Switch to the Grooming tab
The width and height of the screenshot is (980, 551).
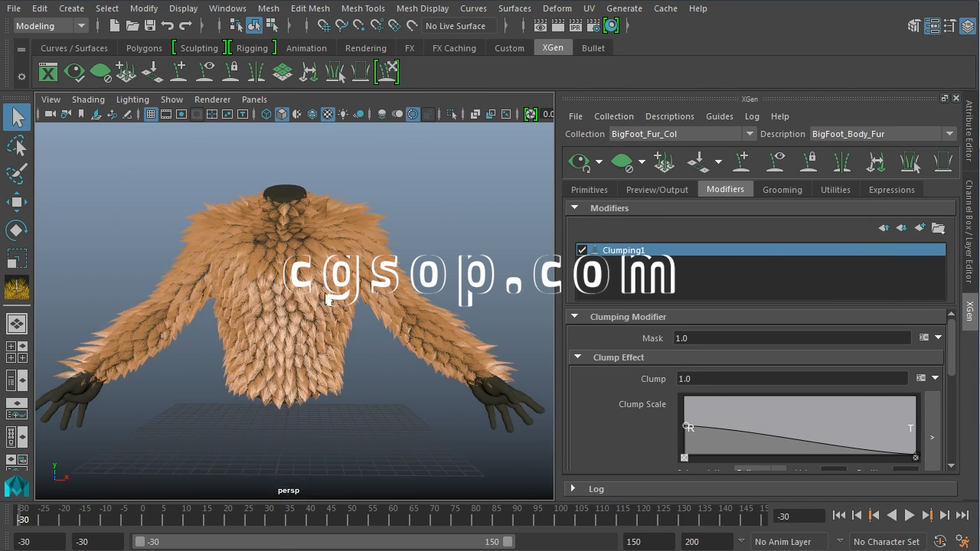782,190
